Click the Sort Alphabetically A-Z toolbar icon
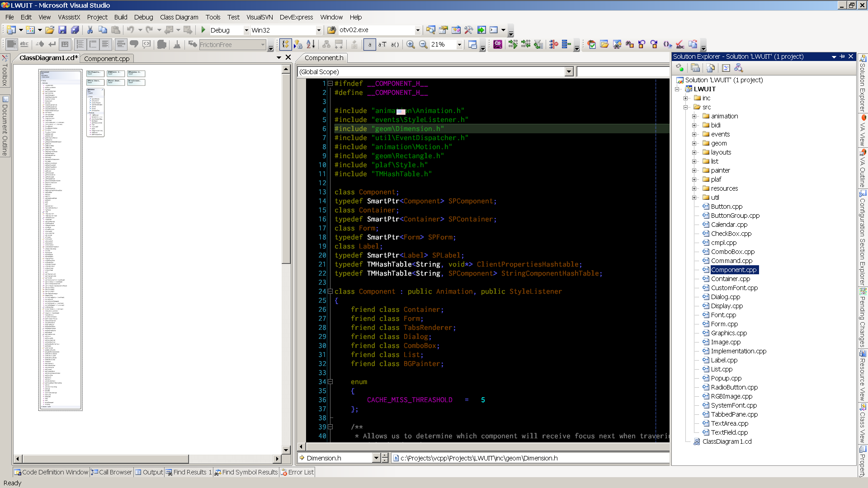Screen dimensions: 868x488 pos(311,44)
